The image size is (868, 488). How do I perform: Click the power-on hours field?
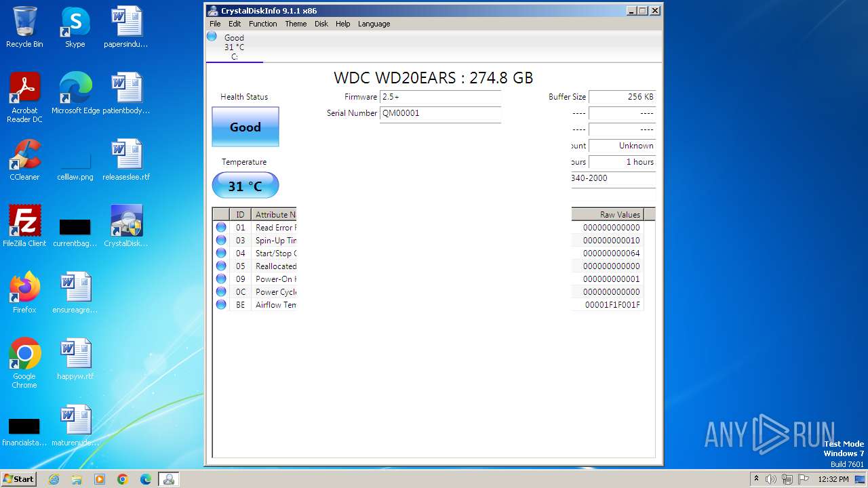point(622,162)
